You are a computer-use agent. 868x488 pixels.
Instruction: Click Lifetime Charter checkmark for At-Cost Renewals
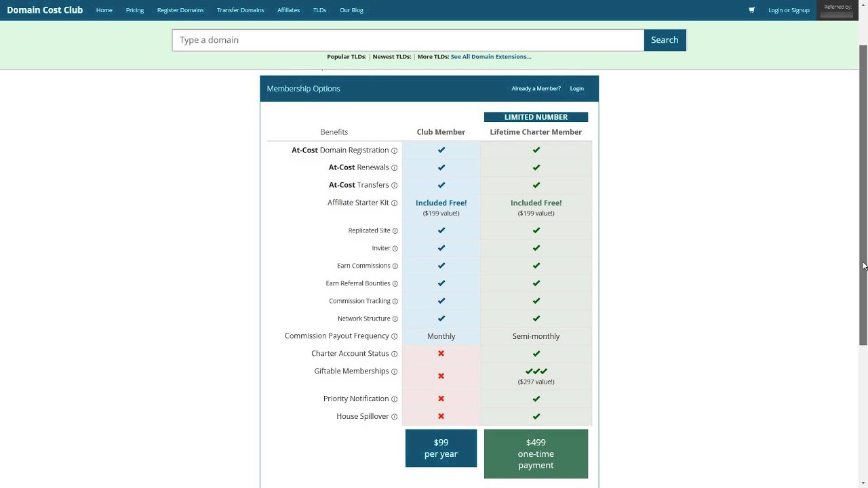(536, 167)
